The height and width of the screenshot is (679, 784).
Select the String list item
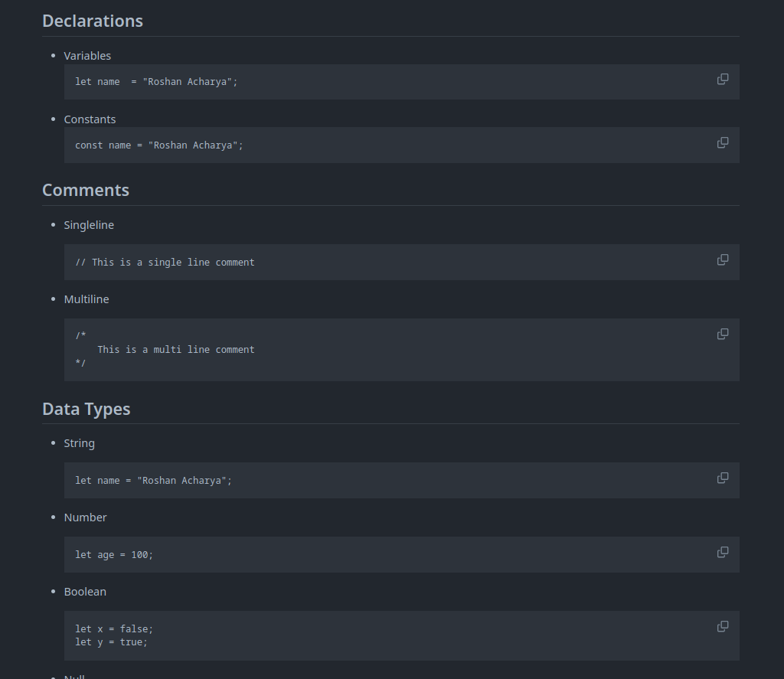(79, 442)
